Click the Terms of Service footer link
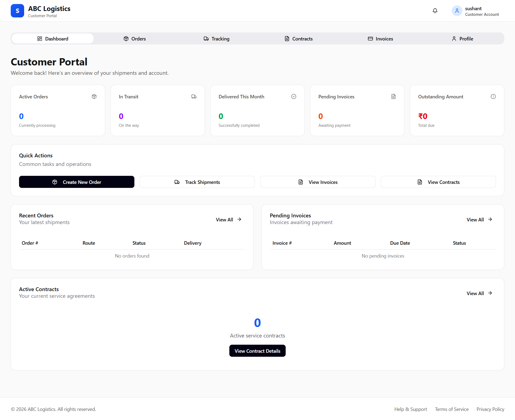The image size is (515, 420). click(x=451, y=409)
